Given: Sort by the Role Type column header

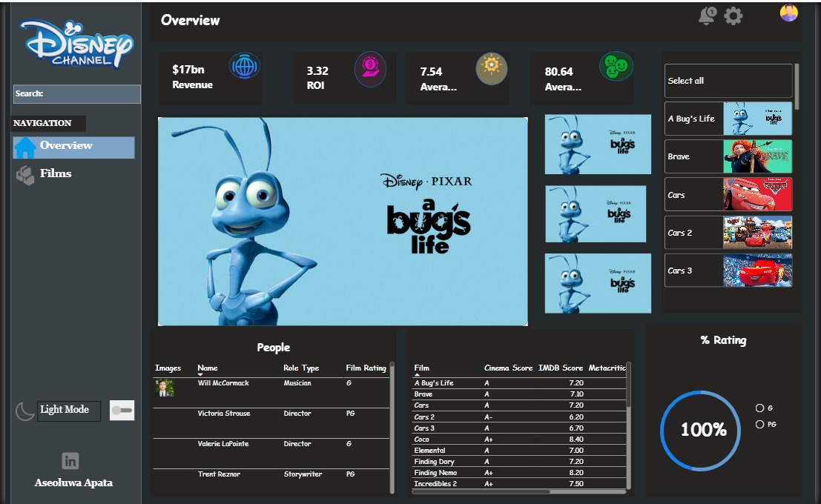Looking at the screenshot, I should pyautogui.click(x=301, y=368).
